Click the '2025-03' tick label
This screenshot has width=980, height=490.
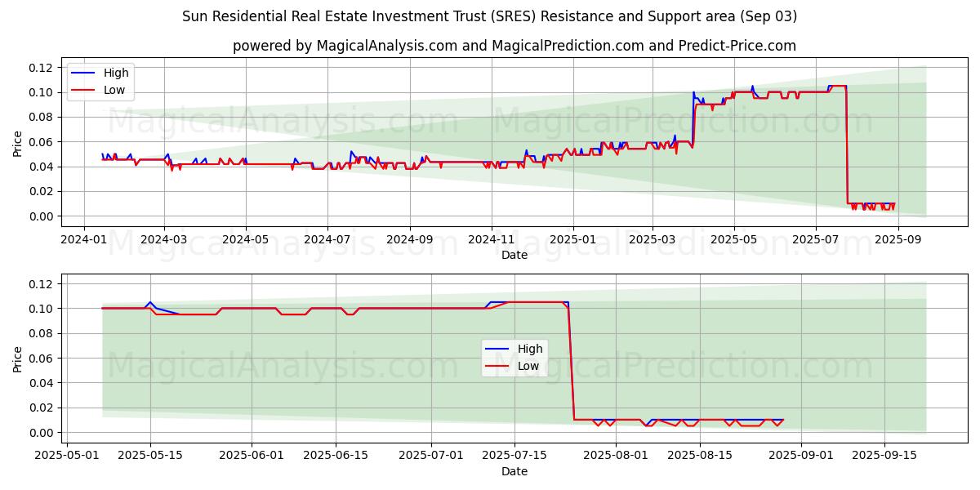[653, 238]
